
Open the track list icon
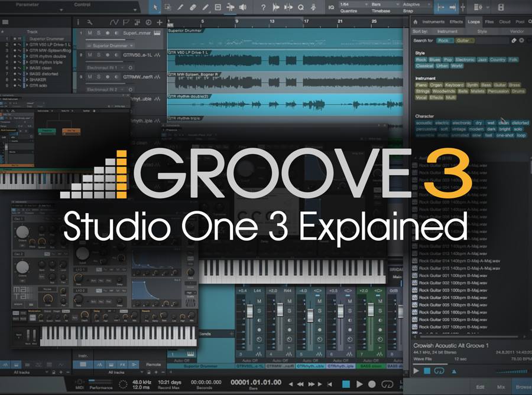coord(5,22)
